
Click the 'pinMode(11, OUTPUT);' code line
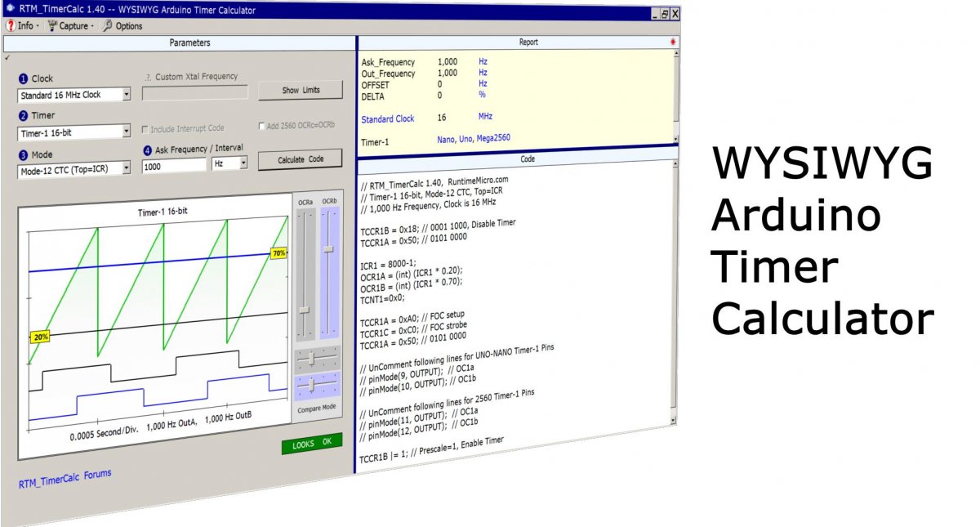(419, 420)
